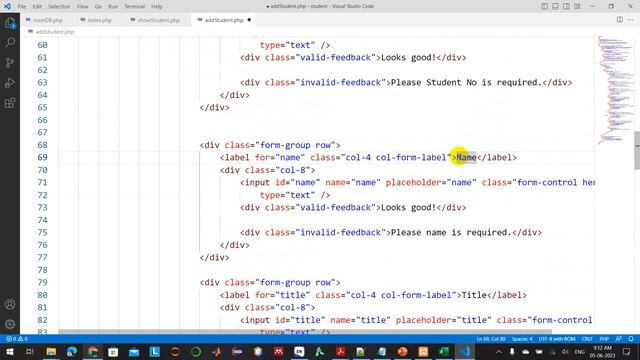This screenshot has width=640, height=360.
Task: Click the vertical editor scrollbar thumb
Action: 637,150
